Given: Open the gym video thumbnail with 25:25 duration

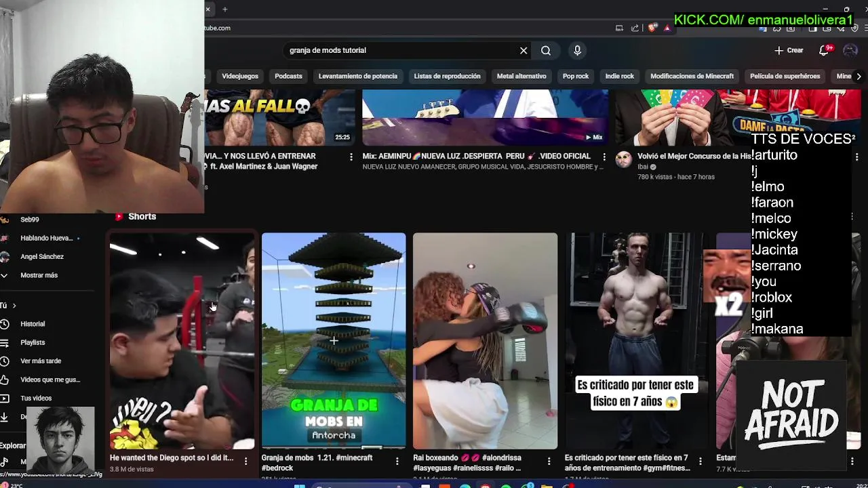Looking at the screenshot, I should coord(279,117).
